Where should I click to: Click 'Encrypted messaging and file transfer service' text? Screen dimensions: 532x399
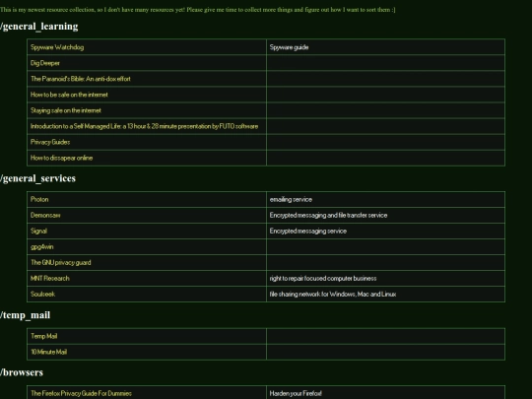(x=328, y=215)
